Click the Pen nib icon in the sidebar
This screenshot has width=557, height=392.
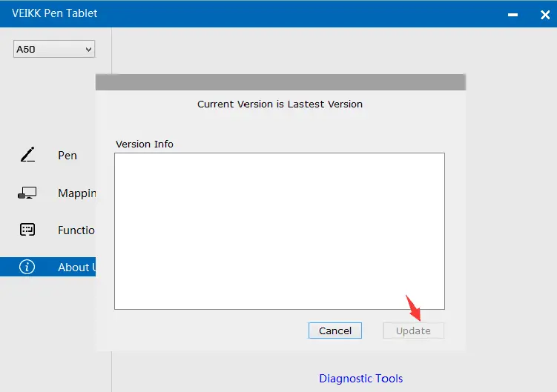click(27, 155)
